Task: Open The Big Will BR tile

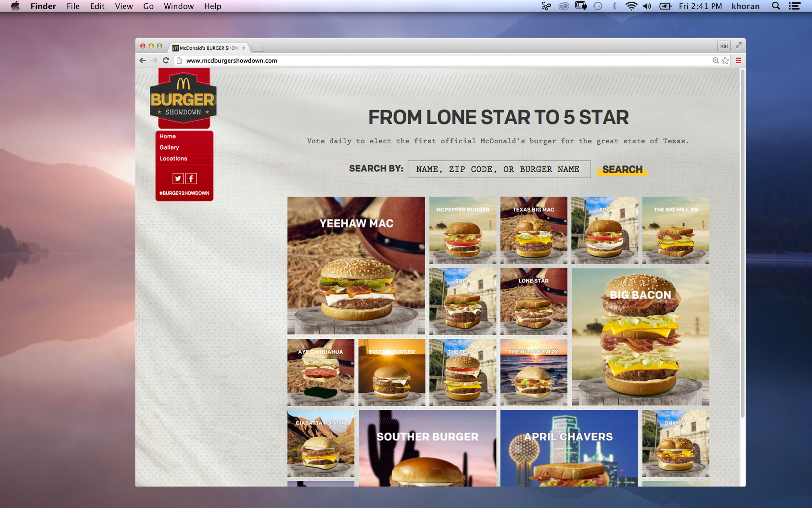Action: (675, 230)
